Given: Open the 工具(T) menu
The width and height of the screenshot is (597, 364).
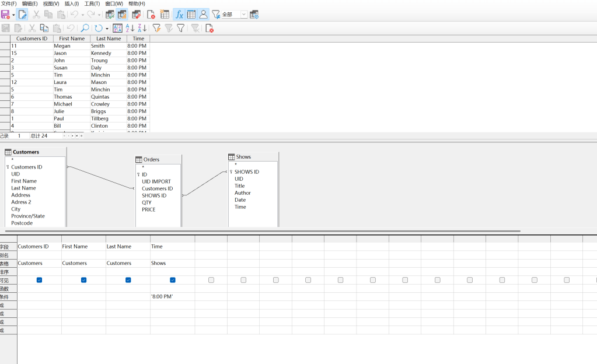Looking at the screenshot, I should [x=92, y=3].
